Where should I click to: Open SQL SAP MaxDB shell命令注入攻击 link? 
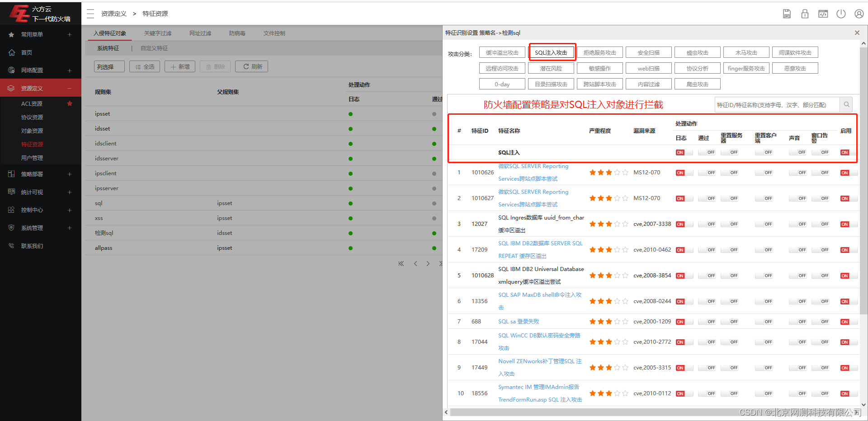tap(540, 301)
